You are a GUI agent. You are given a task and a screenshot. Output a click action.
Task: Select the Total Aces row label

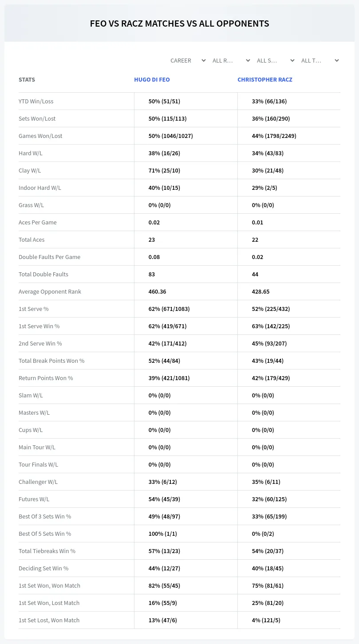pos(32,240)
